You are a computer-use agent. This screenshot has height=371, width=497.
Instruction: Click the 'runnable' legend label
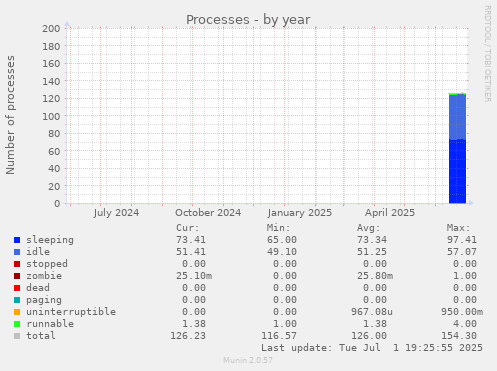(x=50, y=324)
